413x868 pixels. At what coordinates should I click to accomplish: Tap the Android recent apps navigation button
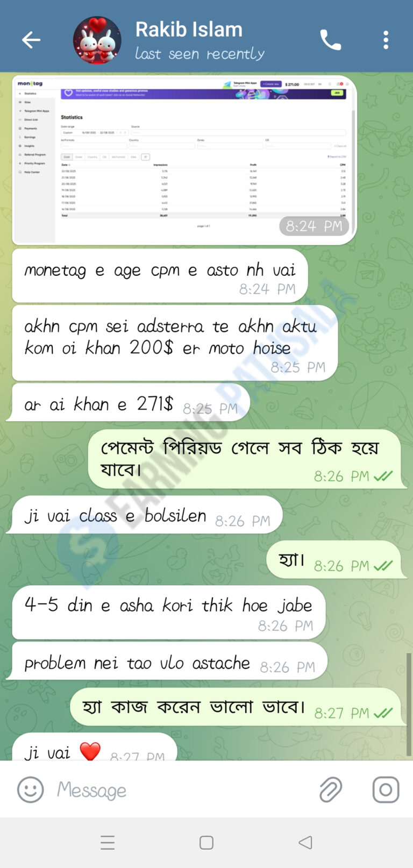click(x=108, y=842)
